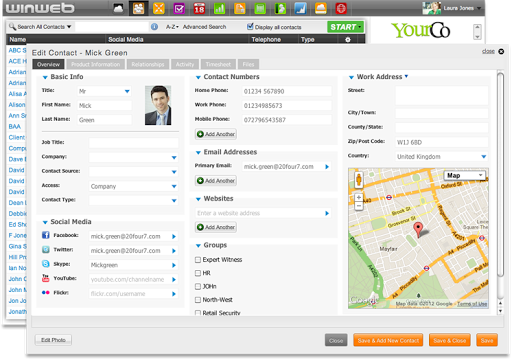
Task: Open the Title dropdown showing Mr
Action: [104, 91]
